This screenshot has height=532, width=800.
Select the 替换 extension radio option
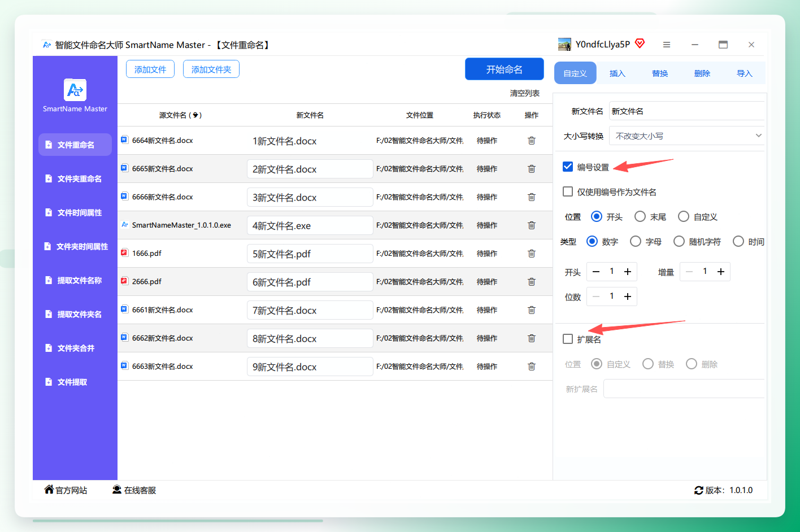coord(648,364)
